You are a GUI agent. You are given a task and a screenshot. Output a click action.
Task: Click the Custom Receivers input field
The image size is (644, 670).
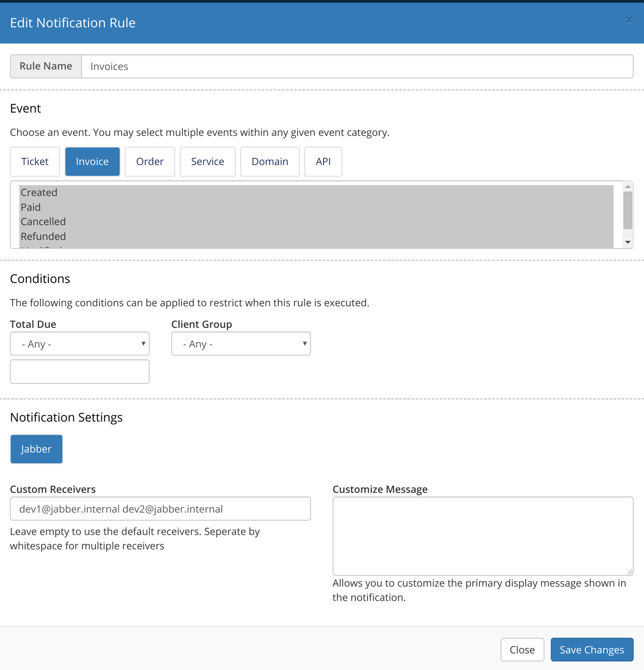160,509
